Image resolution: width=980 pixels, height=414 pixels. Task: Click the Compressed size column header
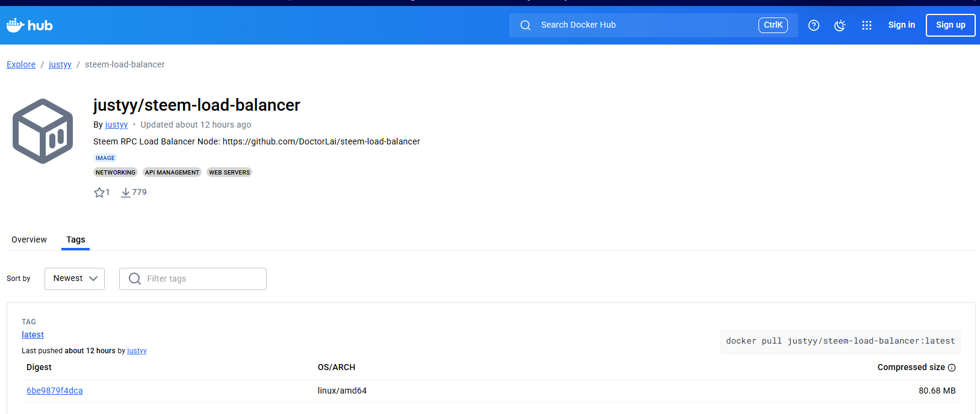point(911,367)
